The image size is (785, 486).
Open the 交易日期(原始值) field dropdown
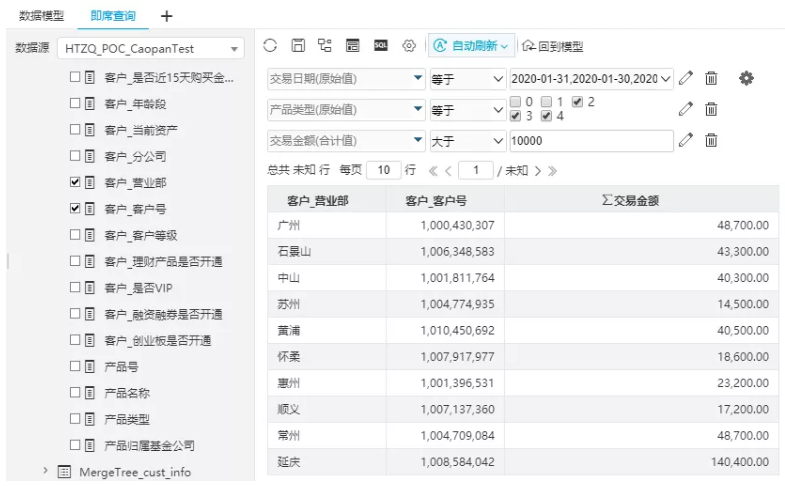tap(346, 79)
